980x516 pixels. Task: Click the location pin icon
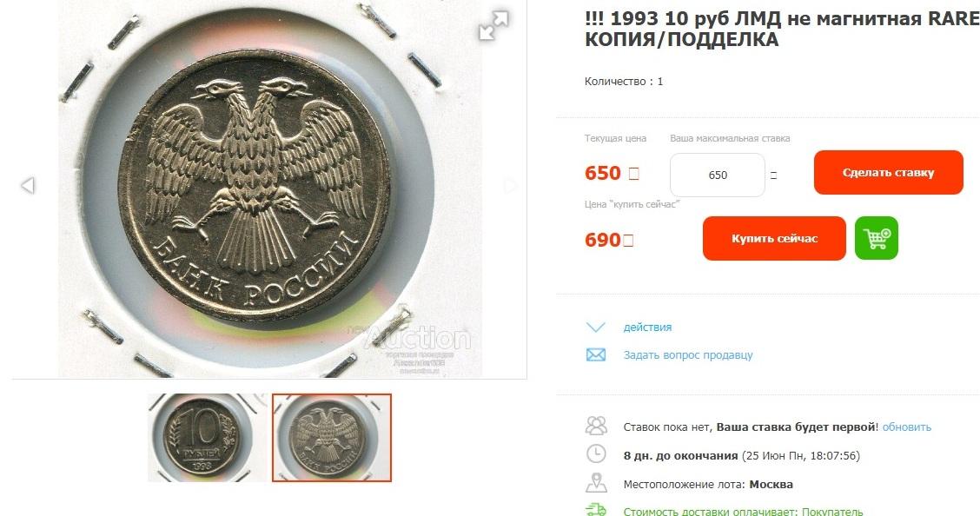596,483
